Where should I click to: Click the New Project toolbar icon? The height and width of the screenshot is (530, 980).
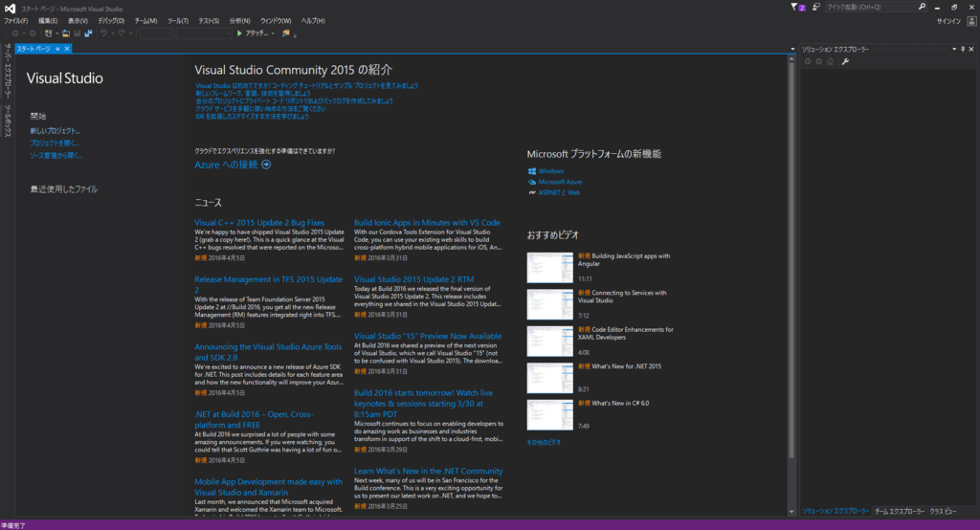(48, 33)
